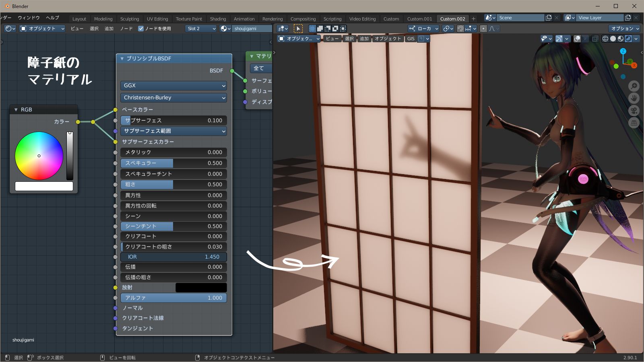
Task: Choose the 'subtract selection' mode icon
Action: (328, 29)
